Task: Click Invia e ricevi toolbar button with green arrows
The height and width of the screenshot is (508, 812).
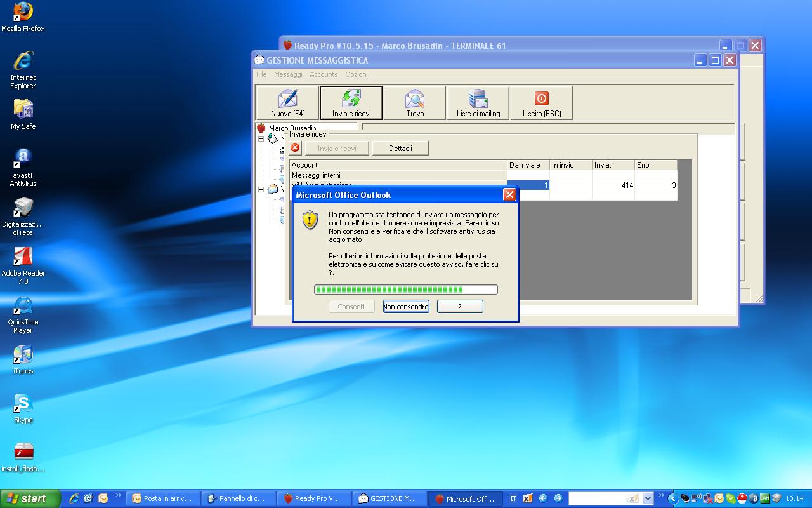Action: click(351, 103)
